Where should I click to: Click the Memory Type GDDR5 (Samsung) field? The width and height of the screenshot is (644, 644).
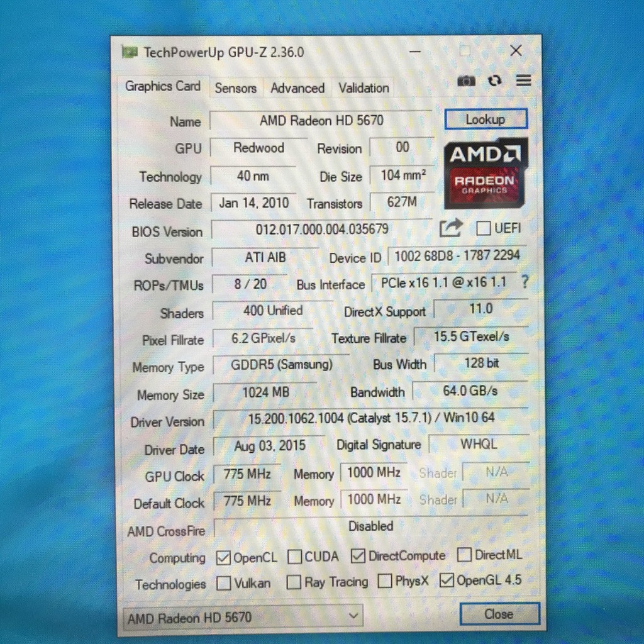pyautogui.click(x=281, y=365)
